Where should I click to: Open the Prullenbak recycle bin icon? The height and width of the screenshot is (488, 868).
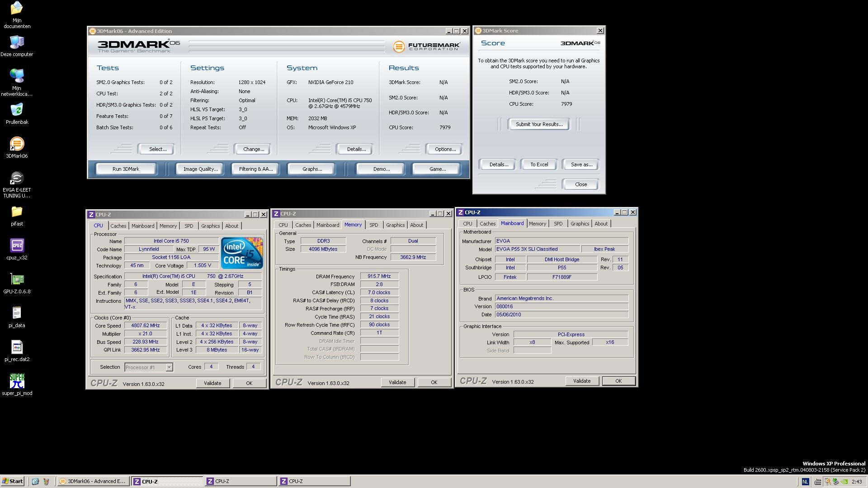(x=17, y=114)
